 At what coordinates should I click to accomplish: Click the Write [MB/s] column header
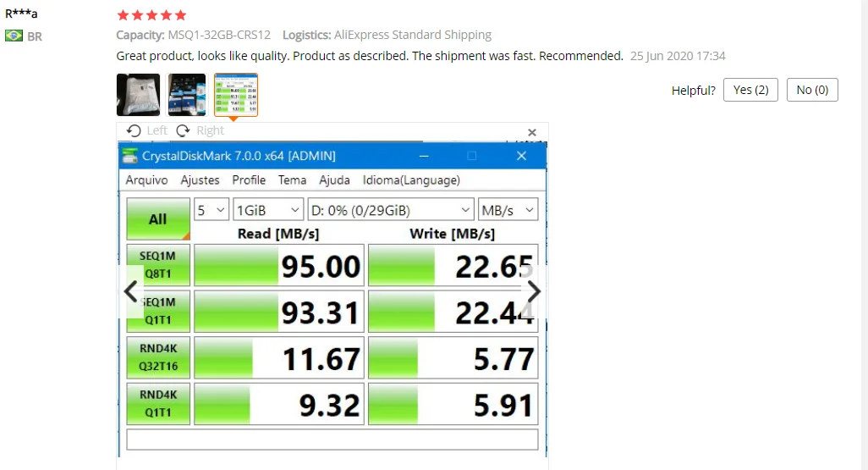(x=453, y=234)
